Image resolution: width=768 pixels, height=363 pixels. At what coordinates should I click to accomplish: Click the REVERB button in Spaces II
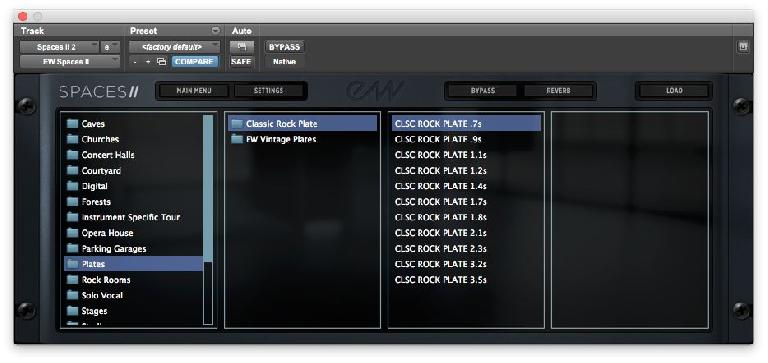pos(558,91)
